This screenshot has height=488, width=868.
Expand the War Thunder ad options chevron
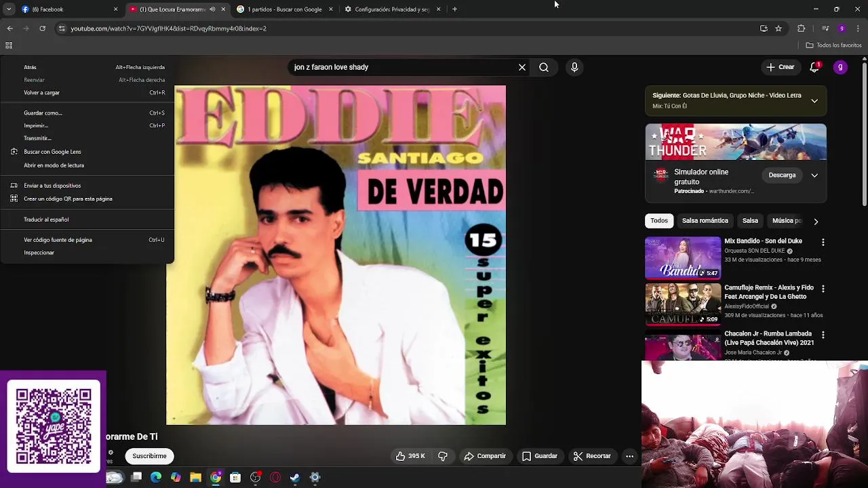click(814, 175)
